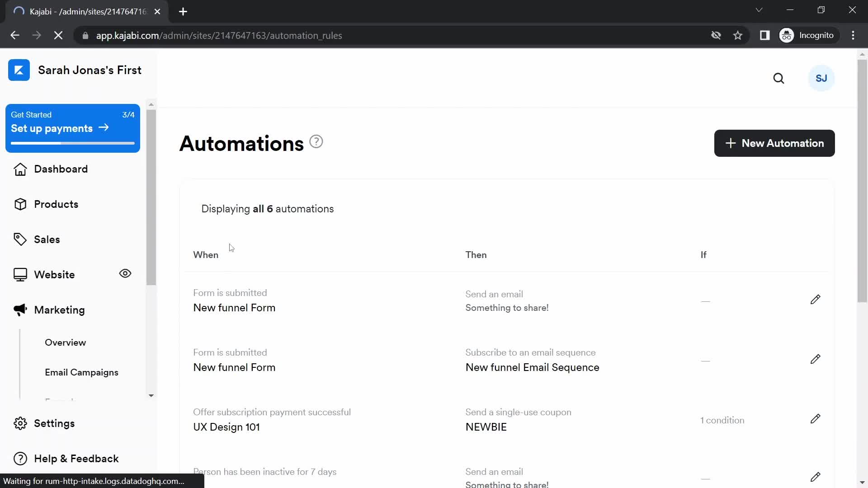Click the SJ user avatar icon
The width and height of the screenshot is (868, 488).
821,78
